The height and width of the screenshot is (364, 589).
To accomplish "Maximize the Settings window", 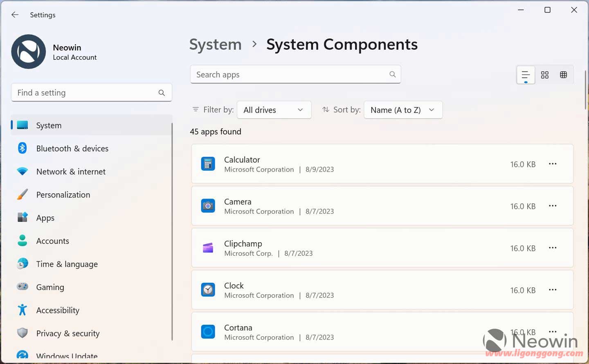I will 547,10.
